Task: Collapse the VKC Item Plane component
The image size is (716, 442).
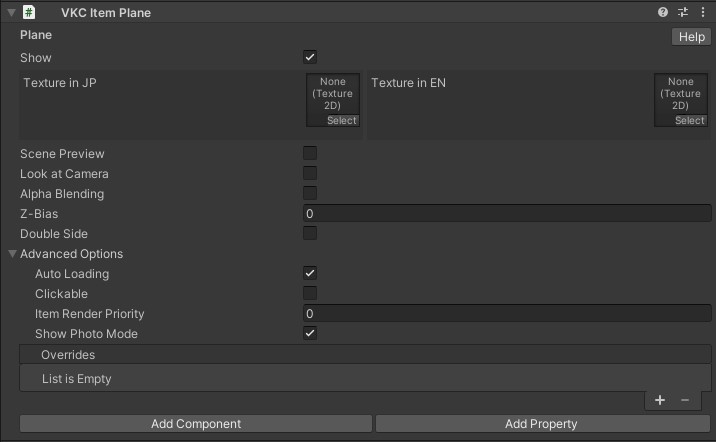Action: [11, 13]
